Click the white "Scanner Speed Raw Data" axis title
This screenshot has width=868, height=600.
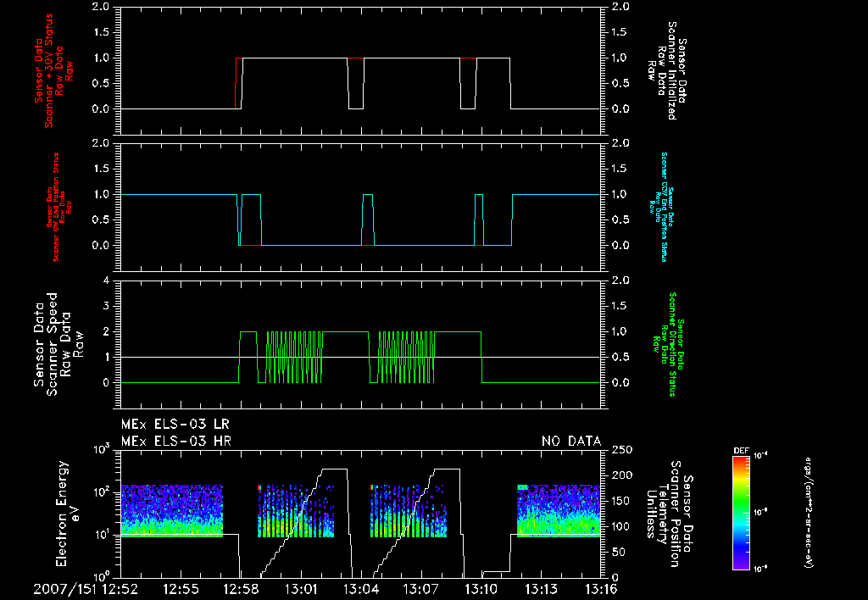click(x=58, y=344)
